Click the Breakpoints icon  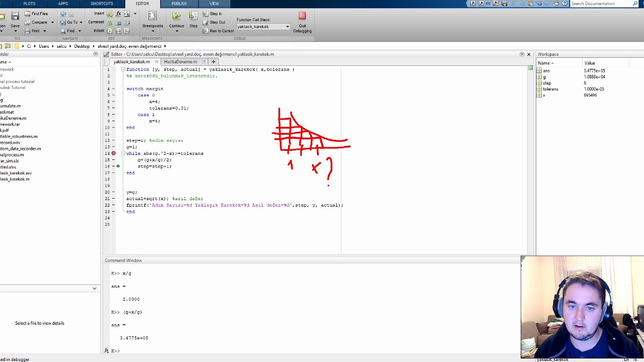pyautogui.click(x=152, y=16)
